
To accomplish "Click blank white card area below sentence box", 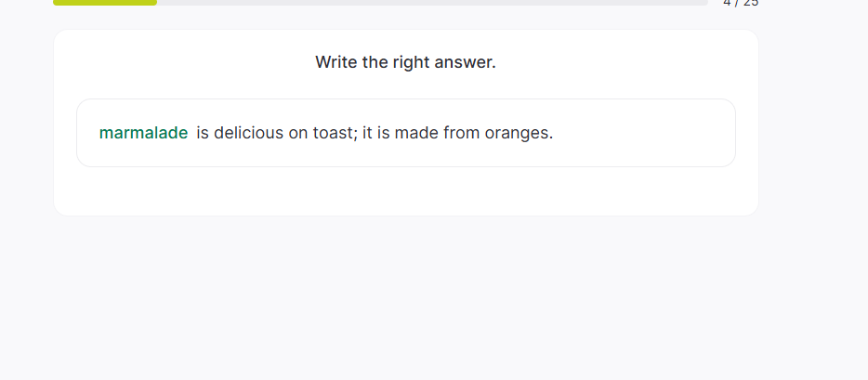I will click(405, 191).
